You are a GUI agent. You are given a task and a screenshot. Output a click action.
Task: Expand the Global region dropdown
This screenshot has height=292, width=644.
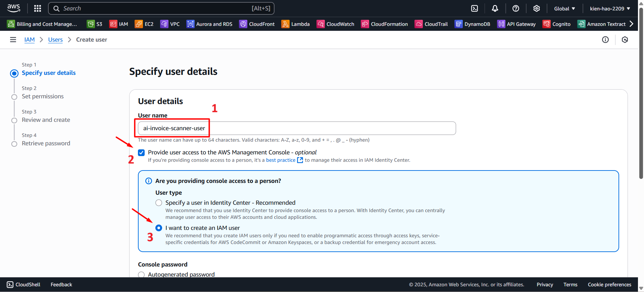(x=564, y=8)
